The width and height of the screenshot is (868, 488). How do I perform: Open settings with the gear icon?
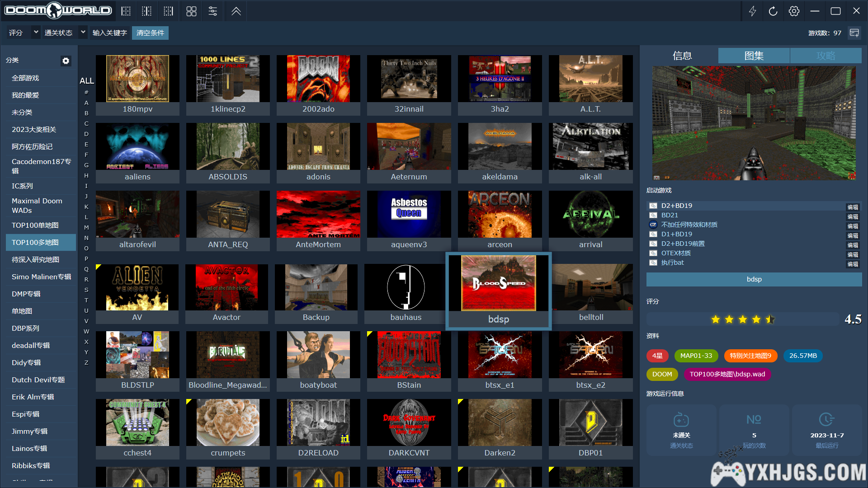794,11
